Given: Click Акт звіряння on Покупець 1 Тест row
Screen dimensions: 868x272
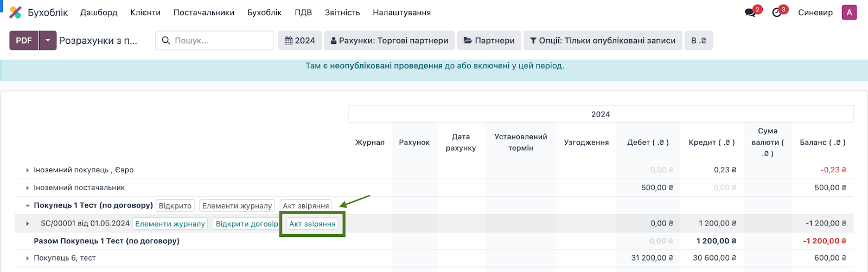Looking at the screenshot, I should coord(306,206).
